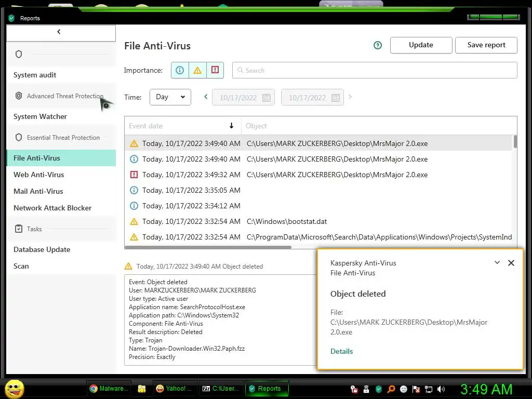
Task: Click the Object column header
Action: [x=256, y=126]
